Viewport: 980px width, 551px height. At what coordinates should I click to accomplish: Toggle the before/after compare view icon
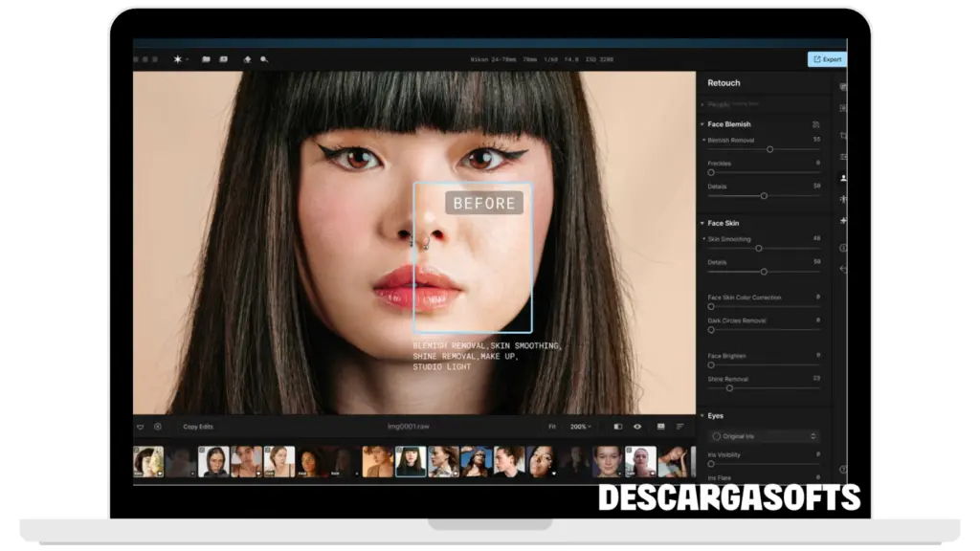pyautogui.click(x=617, y=427)
